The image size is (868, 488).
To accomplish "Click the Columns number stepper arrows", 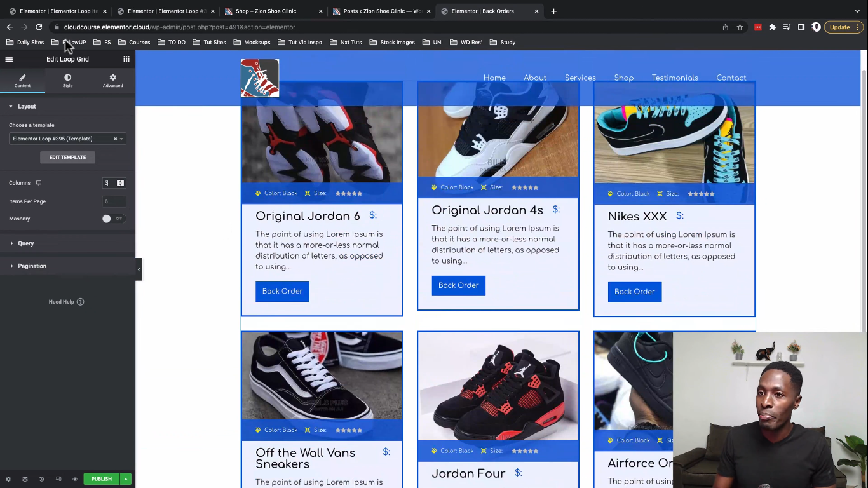I will coord(120,183).
